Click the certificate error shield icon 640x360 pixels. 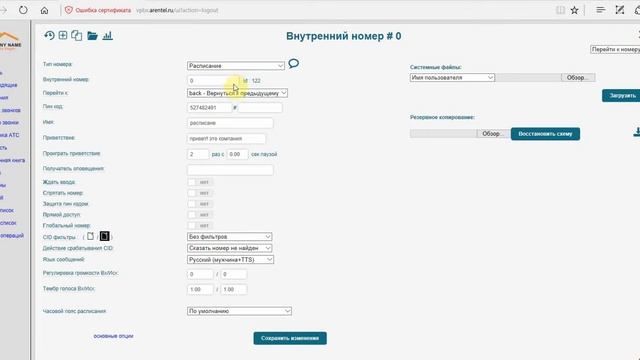pyautogui.click(x=69, y=10)
